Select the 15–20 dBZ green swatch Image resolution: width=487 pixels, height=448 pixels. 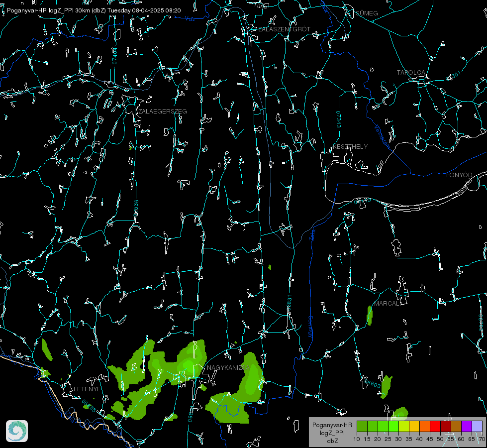point(373,426)
